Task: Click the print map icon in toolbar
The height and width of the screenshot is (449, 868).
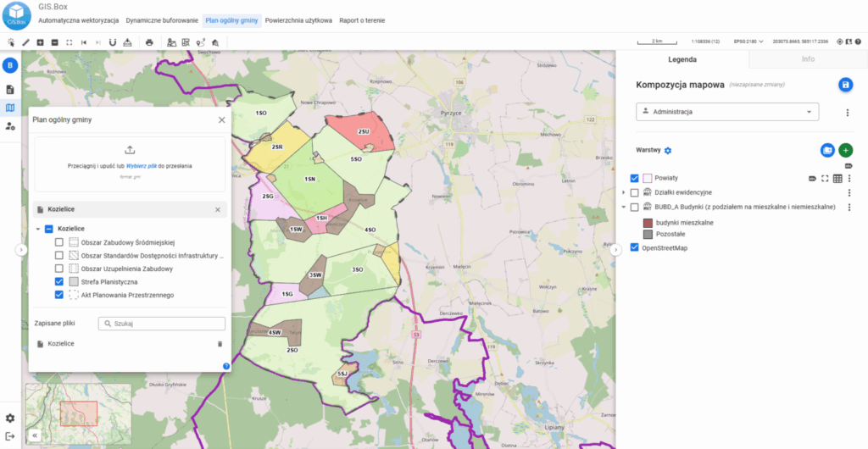Action: tap(149, 42)
